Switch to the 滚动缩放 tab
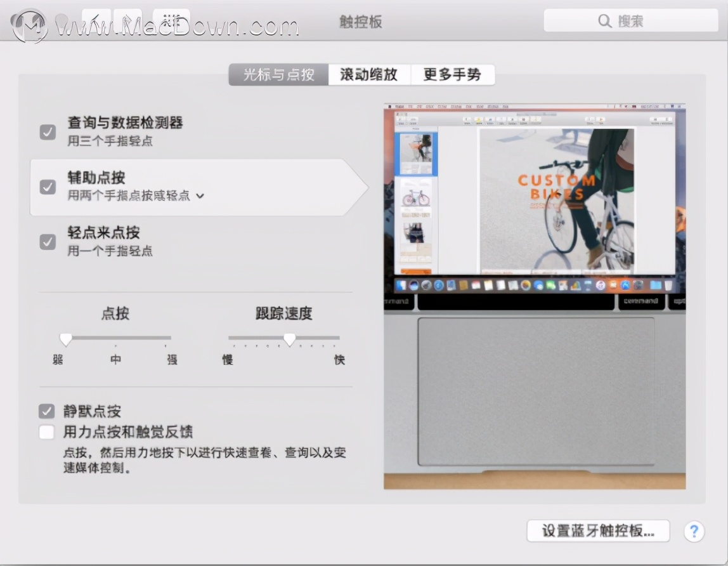 [370, 74]
